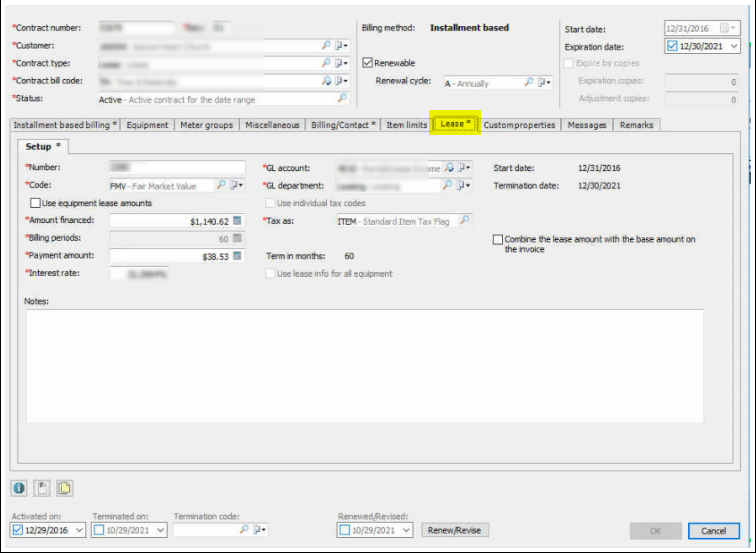The height and width of the screenshot is (553, 756).
Task: Click the notes clipboard icon at bottom left
Action: click(42, 488)
